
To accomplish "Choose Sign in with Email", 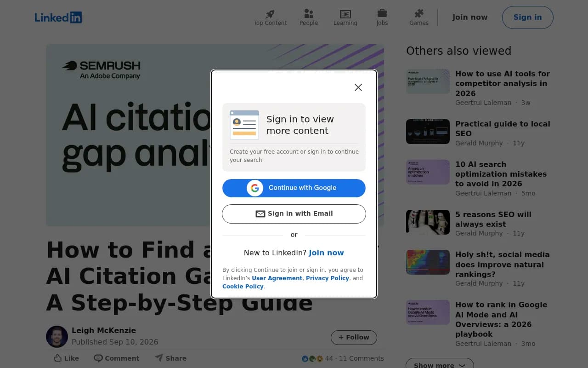I will click(294, 214).
